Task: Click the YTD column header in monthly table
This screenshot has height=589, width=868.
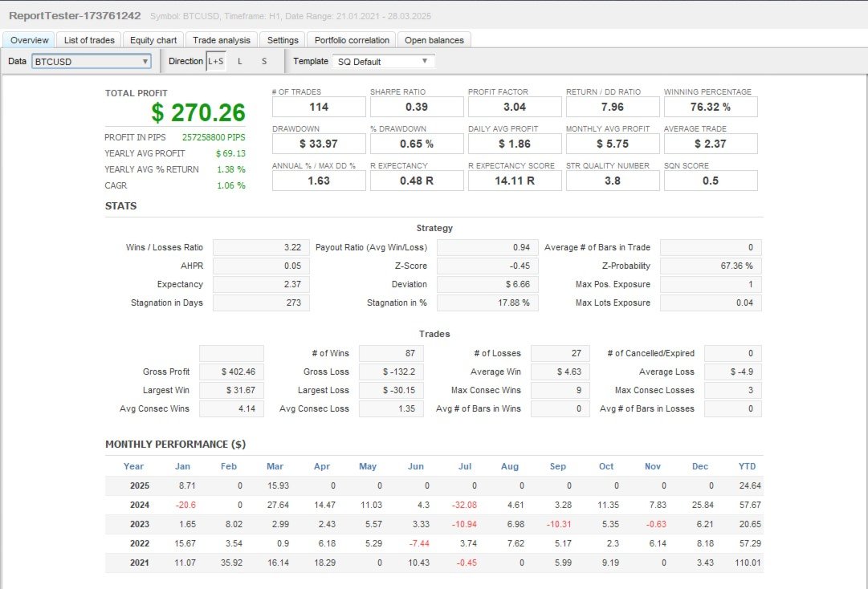Action: click(747, 466)
